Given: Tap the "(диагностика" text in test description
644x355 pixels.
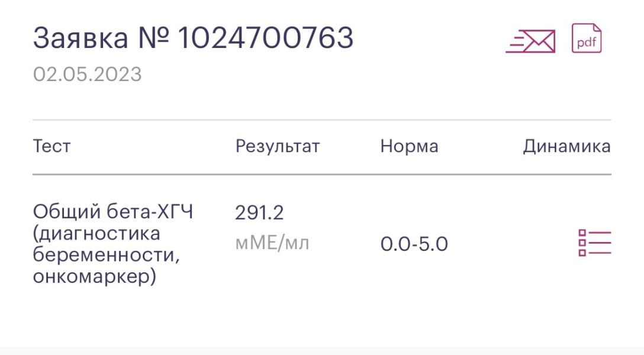Looking at the screenshot, I should click(96, 234).
